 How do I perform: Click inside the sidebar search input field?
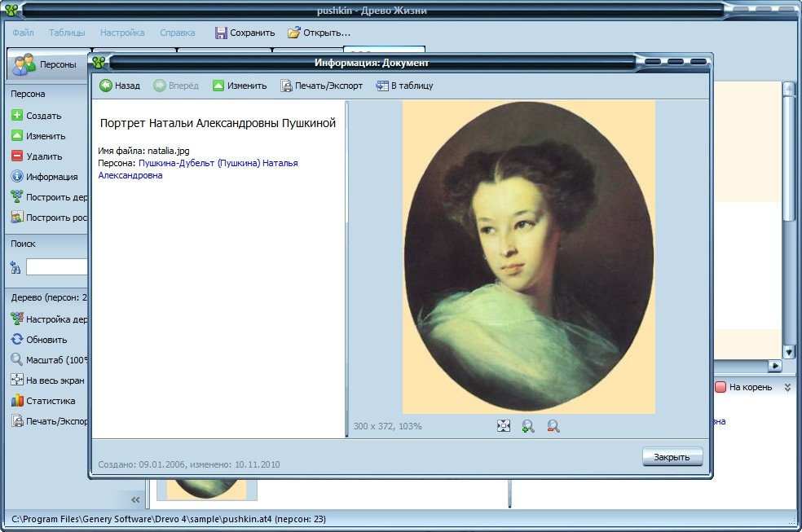[57, 266]
